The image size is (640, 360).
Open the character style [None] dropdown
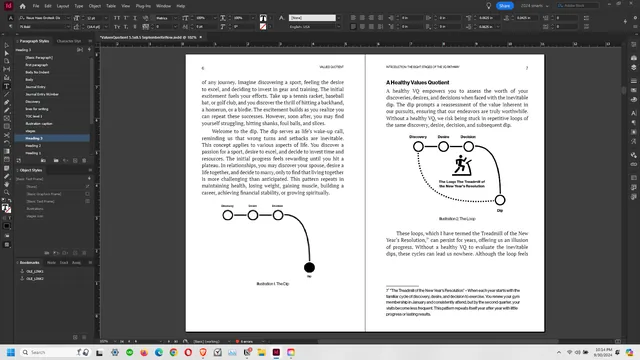(x=338, y=18)
